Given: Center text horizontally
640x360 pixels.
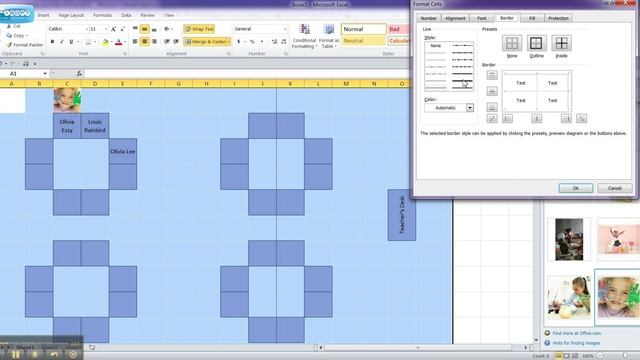Looking at the screenshot, I should [x=144, y=42].
